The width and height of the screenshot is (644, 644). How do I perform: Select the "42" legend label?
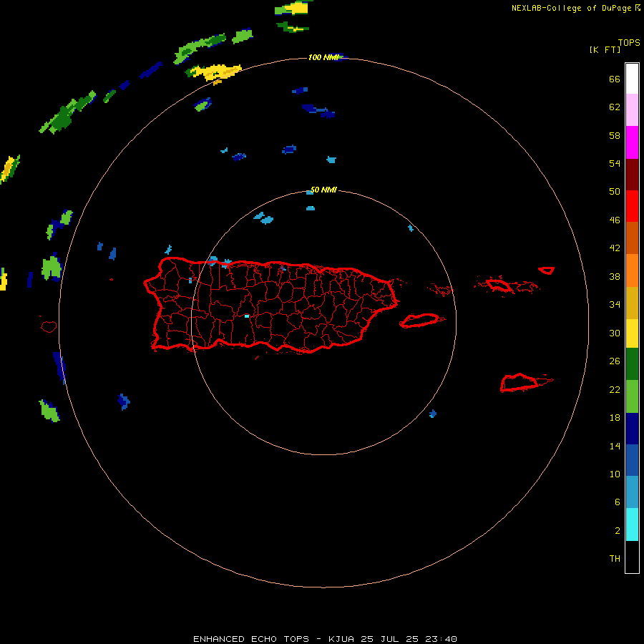615,248
